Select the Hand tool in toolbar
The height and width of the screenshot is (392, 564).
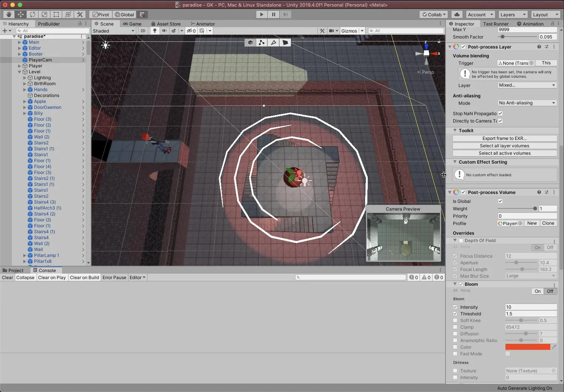(x=9, y=14)
